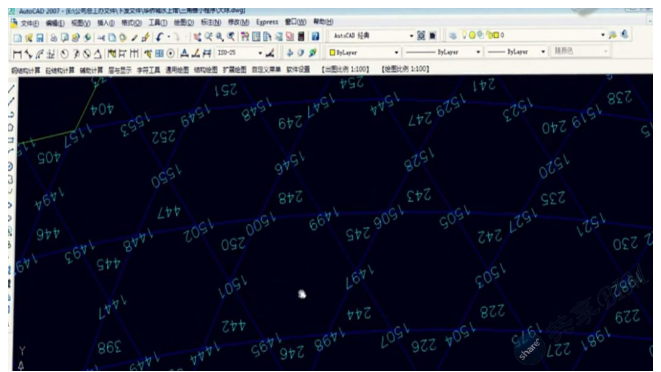This screenshot has height=372, width=661.
Task: Undo the last action with the arrow icon
Action: pos(159,38)
